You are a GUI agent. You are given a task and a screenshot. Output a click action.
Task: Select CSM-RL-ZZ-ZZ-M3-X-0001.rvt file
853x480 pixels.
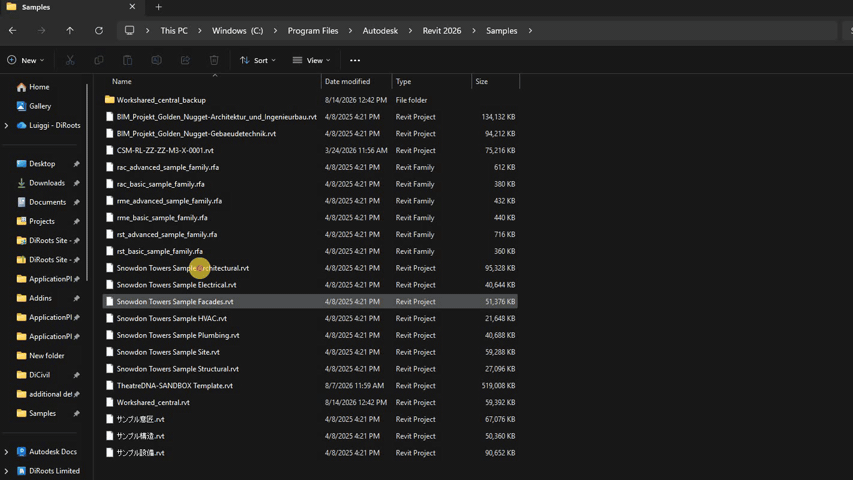[310, 151]
